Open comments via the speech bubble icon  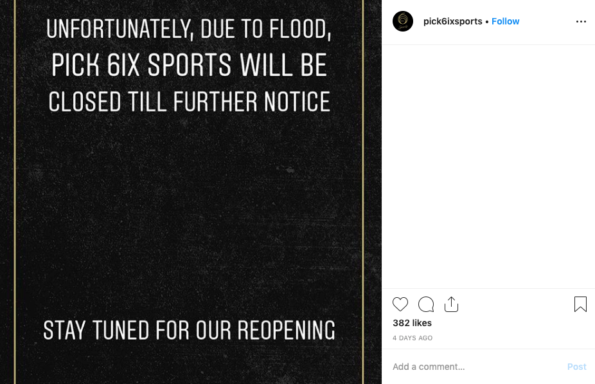(426, 304)
